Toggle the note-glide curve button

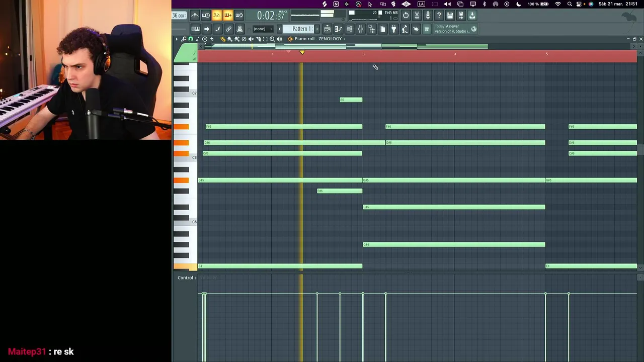pos(217,29)
